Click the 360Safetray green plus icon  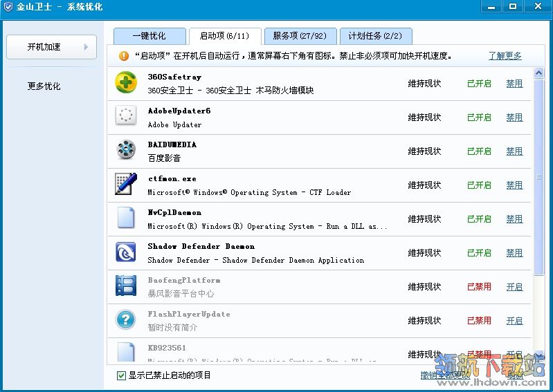[126, 82]
